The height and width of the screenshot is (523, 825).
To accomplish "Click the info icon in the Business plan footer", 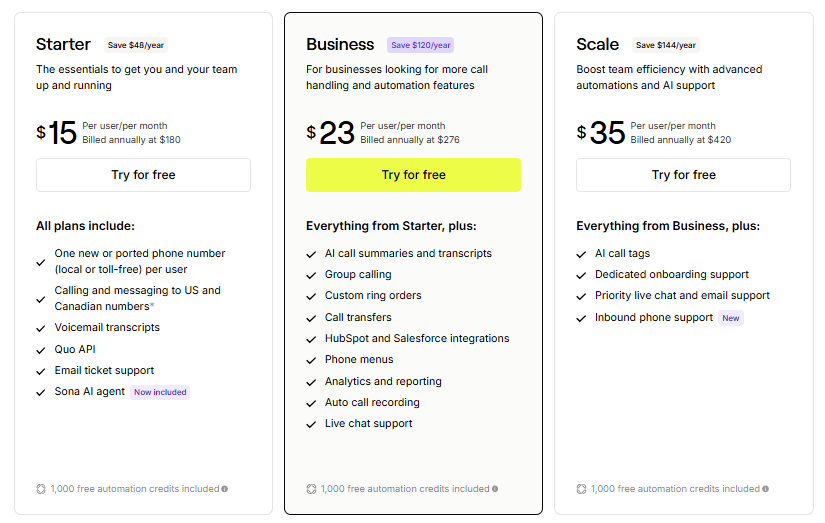I will [495, 489].
